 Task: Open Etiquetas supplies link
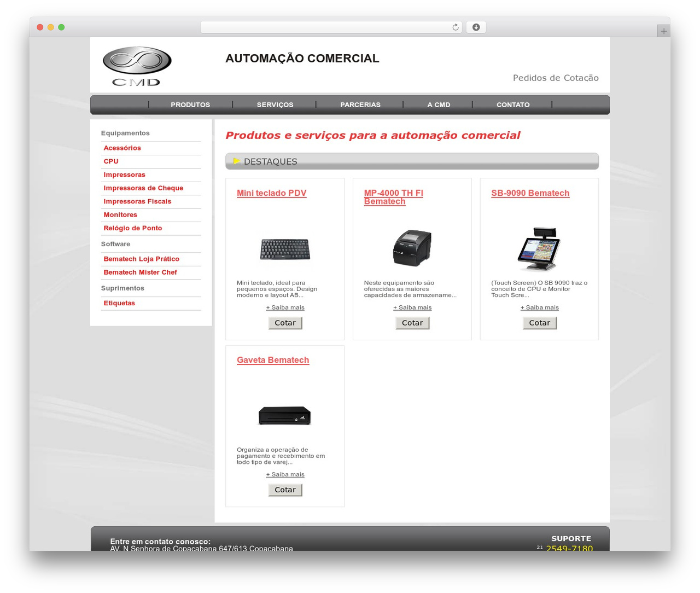pyautogui.click(x=119, y=303)
